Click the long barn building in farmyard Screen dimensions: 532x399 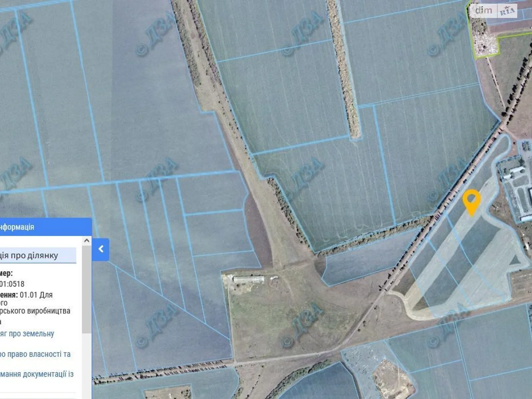coord(248,279)
